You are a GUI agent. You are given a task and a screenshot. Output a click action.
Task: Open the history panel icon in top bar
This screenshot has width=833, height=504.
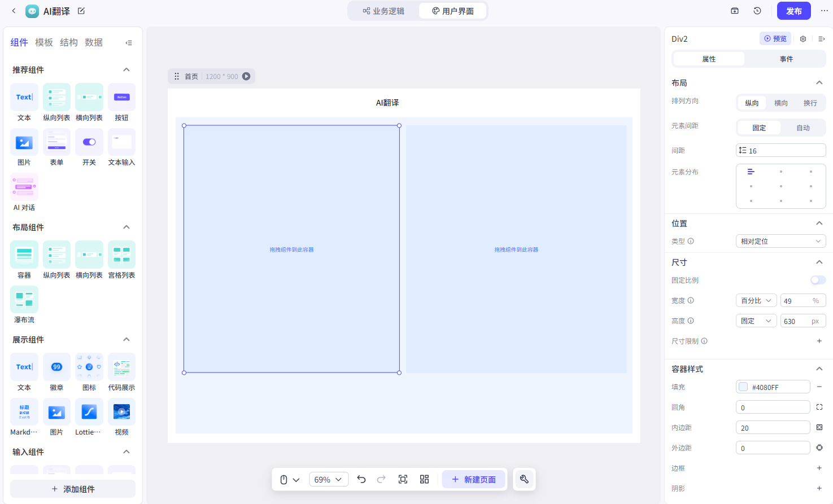pyautogui.click(x=757, y=10)
